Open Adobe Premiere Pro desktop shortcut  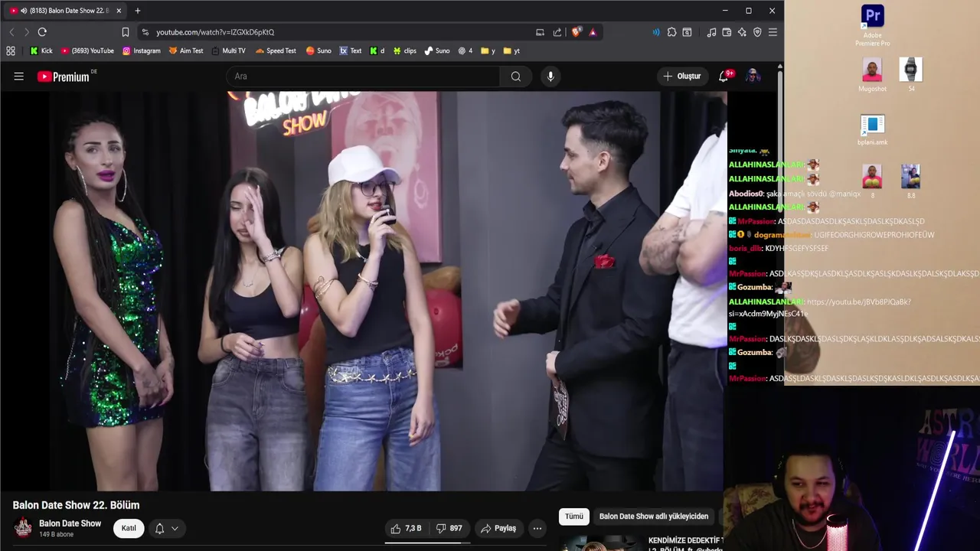pos(872,25)
